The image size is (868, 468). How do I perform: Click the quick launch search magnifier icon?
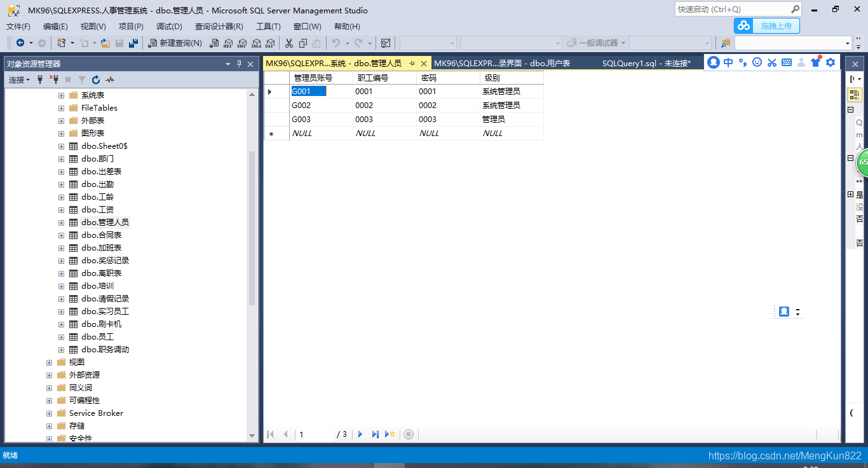(795, 9)
